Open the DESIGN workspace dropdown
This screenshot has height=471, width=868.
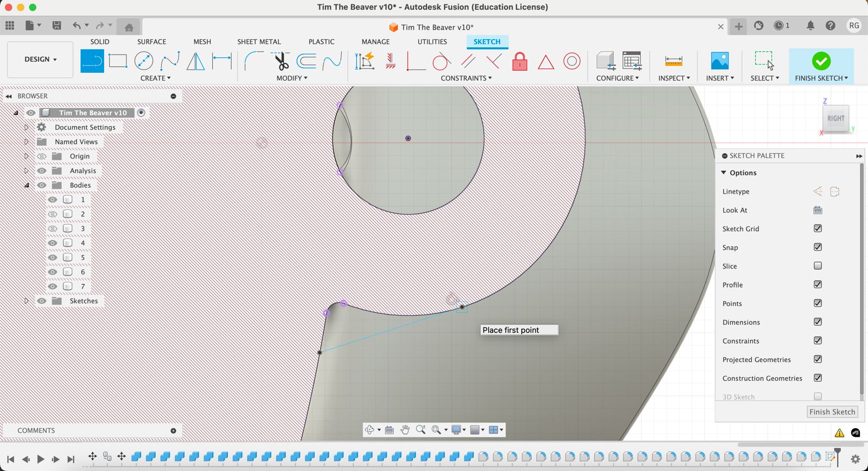40,59
